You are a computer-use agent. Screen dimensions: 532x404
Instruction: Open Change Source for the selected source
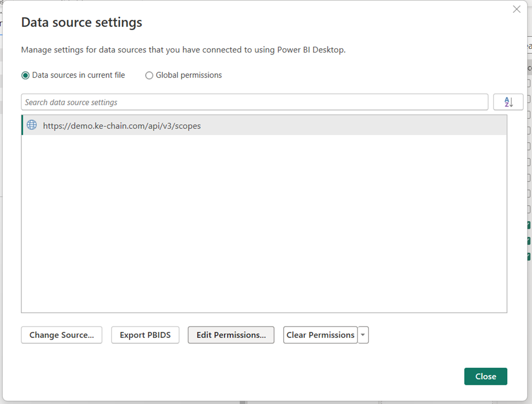(x=61, y=335)
